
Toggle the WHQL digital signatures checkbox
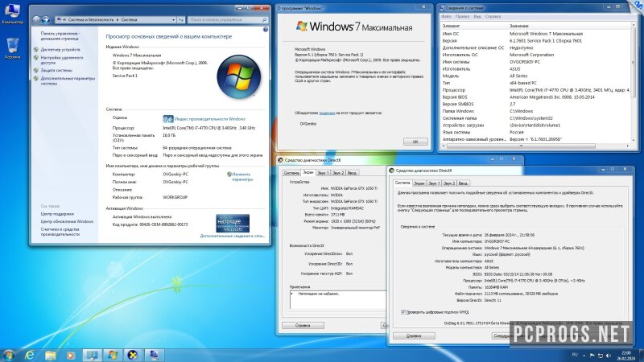(x=403, y=312)
